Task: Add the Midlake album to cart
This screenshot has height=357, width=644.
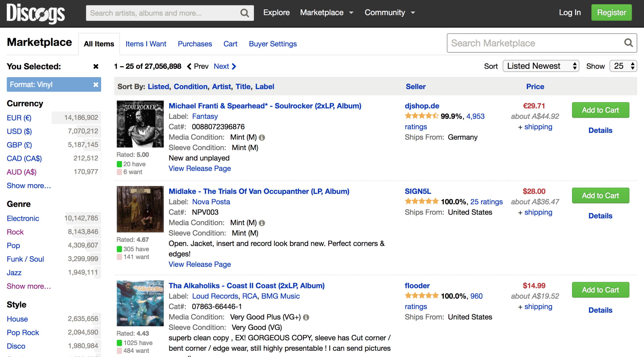Action: pyautogui.click(x=600, y=196)
